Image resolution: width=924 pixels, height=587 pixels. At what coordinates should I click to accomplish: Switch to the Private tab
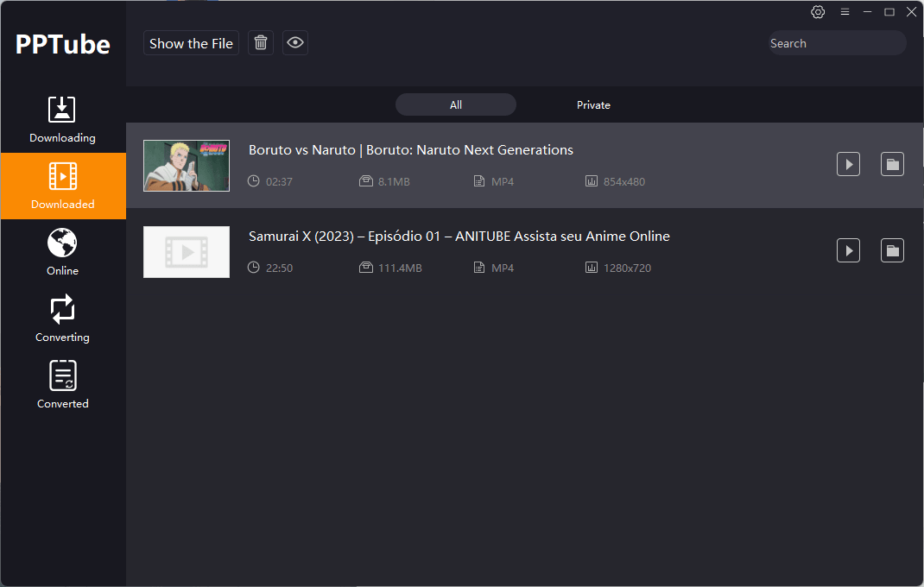593,104
